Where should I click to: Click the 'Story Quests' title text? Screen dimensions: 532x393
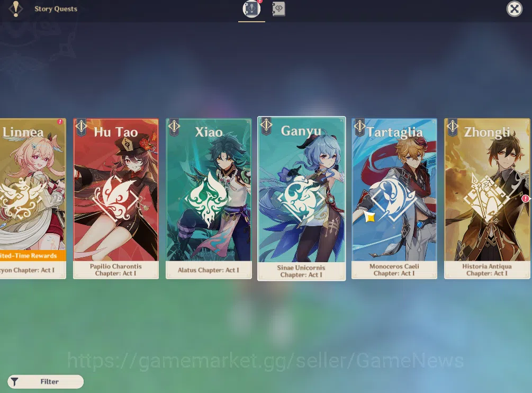(56, 9)
